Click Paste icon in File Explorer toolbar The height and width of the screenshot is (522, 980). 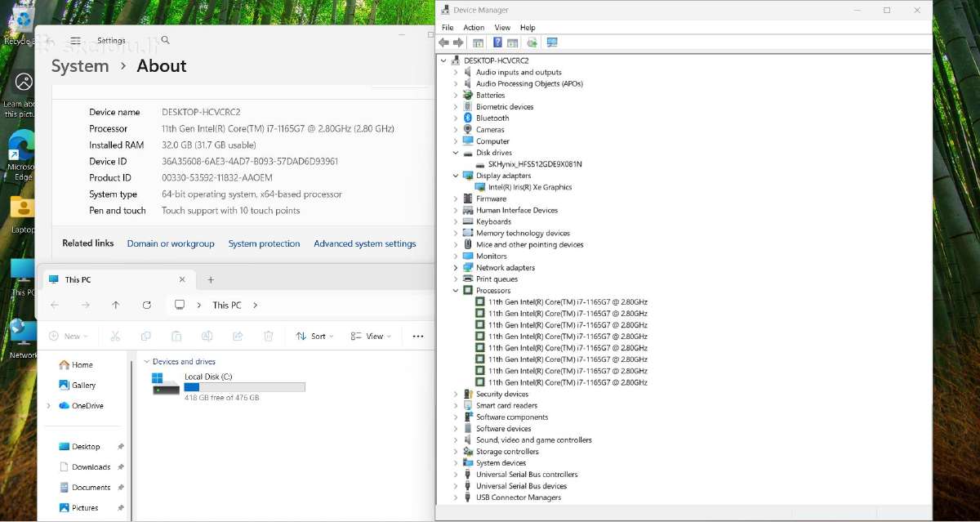[176, 336]
